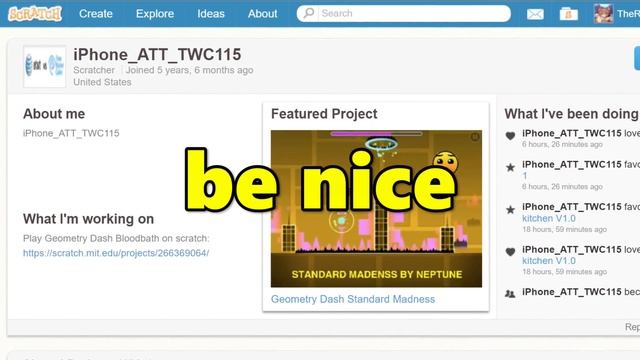The height and width of the screenshot is (360, 640).
Task: Open Geometry Dash Standard Madness link
Action: (x=353, y=299)
